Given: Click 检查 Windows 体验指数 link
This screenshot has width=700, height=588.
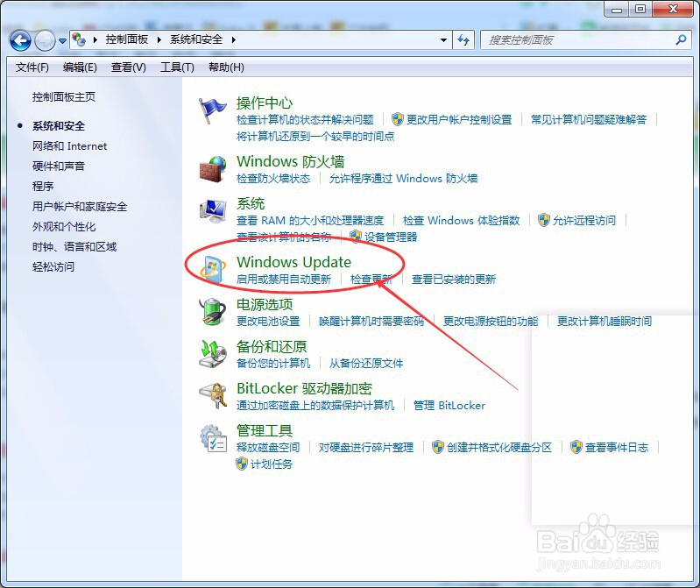Looking at the screenshot, I should [461, 220].
